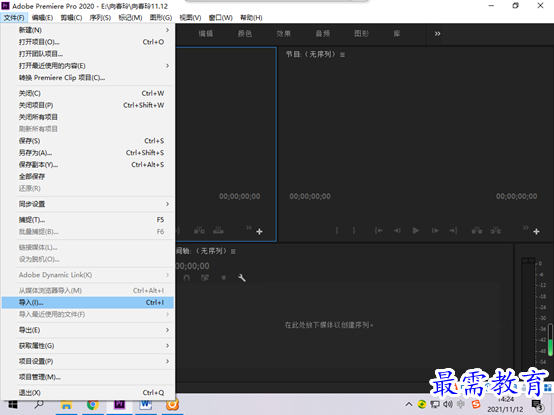Click Go to Out point button

(x=453, y=231)
